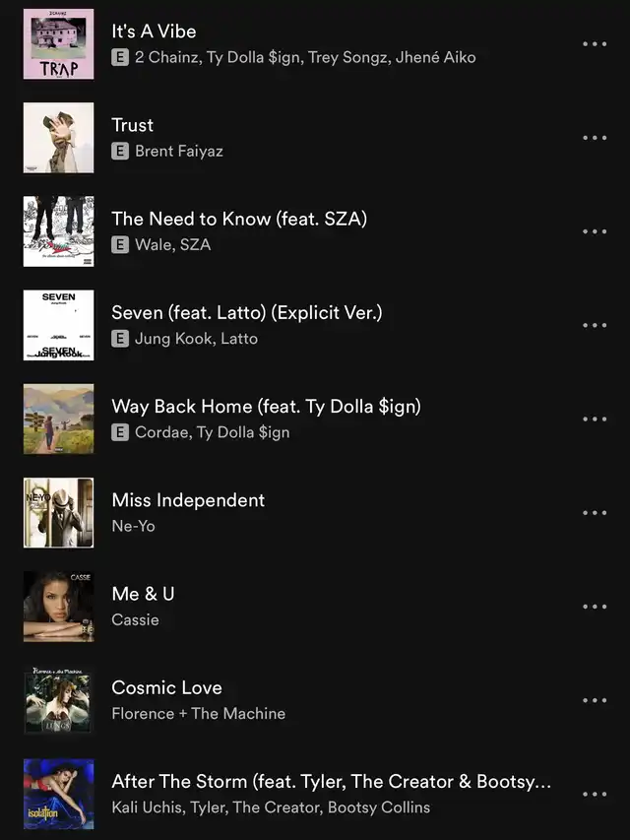The image size is (630, 840).
Task: Click the Isolation album cover thumbnail
Action: [x=58, y=794]
